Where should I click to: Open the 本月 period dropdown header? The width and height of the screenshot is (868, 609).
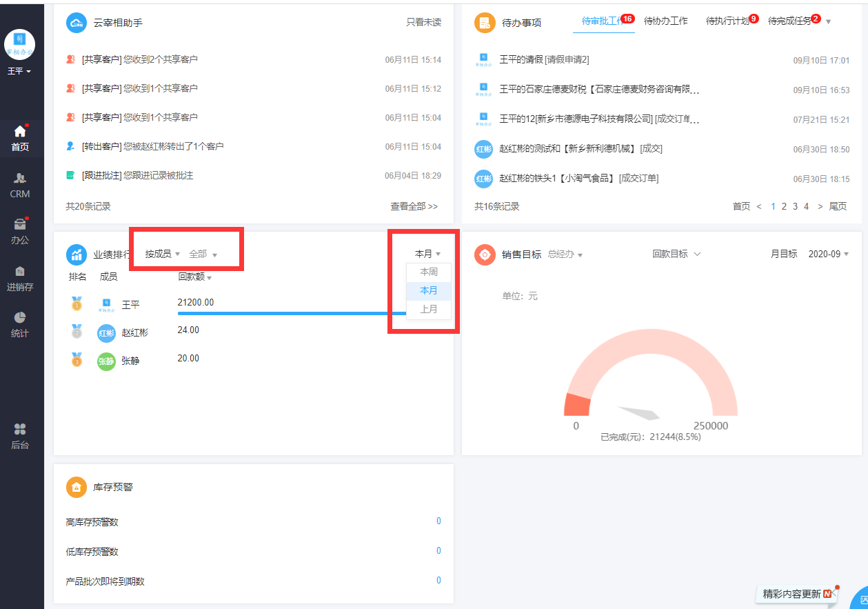pos(427,254)
